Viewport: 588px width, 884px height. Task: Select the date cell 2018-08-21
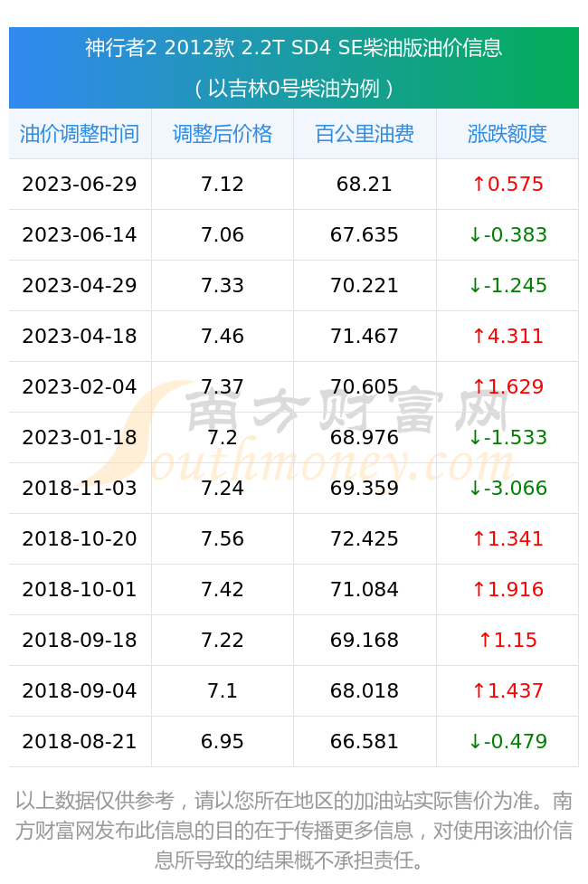[80, 742]
